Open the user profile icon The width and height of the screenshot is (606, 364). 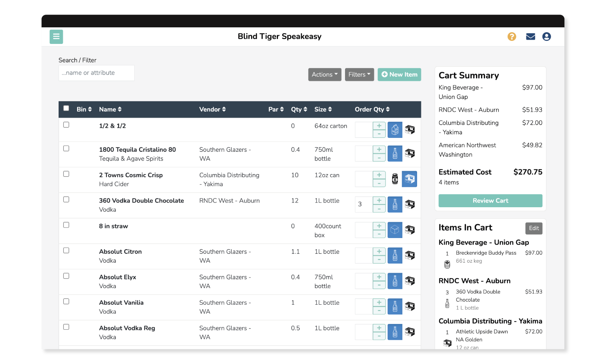pyautogui.click(x=546, y=37)
